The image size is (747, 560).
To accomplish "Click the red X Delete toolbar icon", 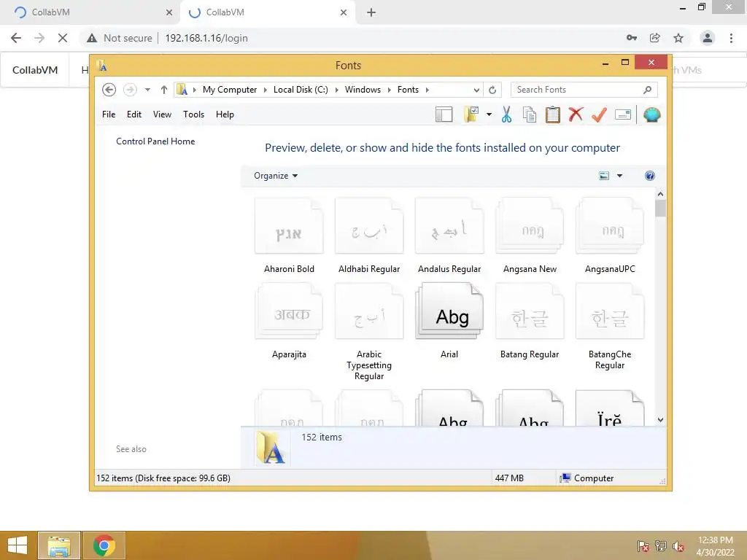I will pyautogui.click(x=576, y=114).
